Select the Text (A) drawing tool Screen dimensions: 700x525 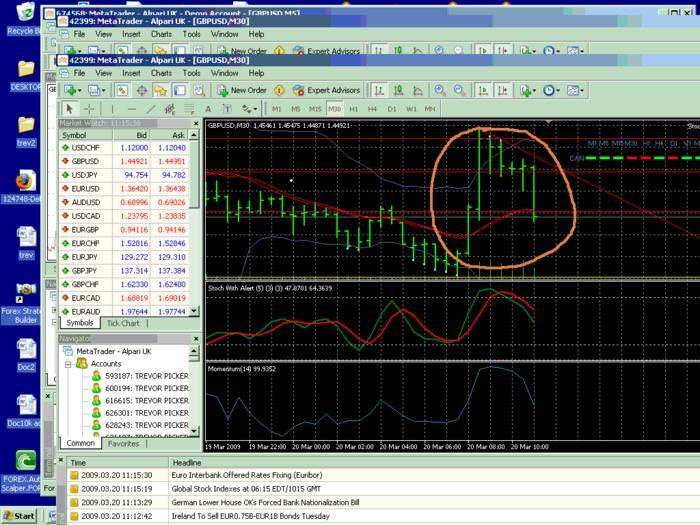208,108
